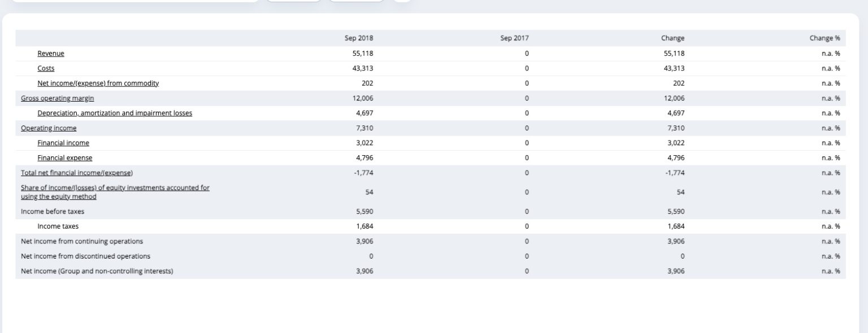Click the Sep 2018 column header
The width and height of the screenshot is (868, 333).
(x=359, y=38)
